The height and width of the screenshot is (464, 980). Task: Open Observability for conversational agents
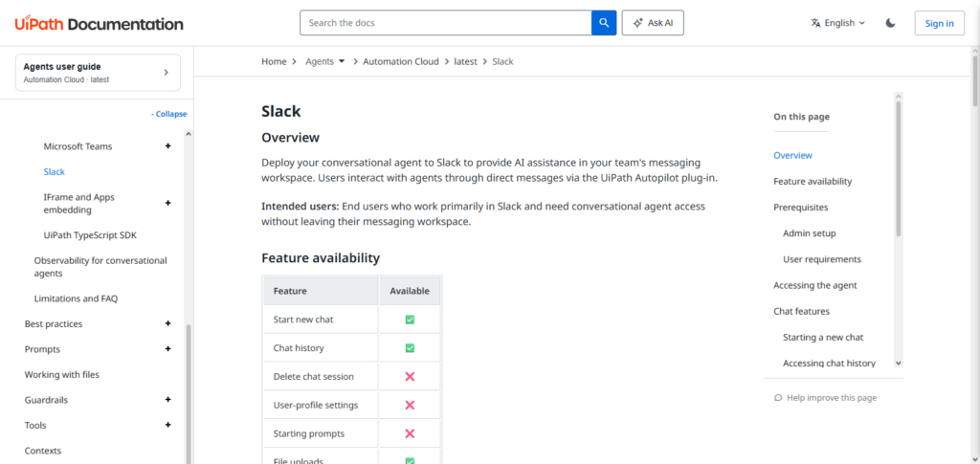[100, 267]
